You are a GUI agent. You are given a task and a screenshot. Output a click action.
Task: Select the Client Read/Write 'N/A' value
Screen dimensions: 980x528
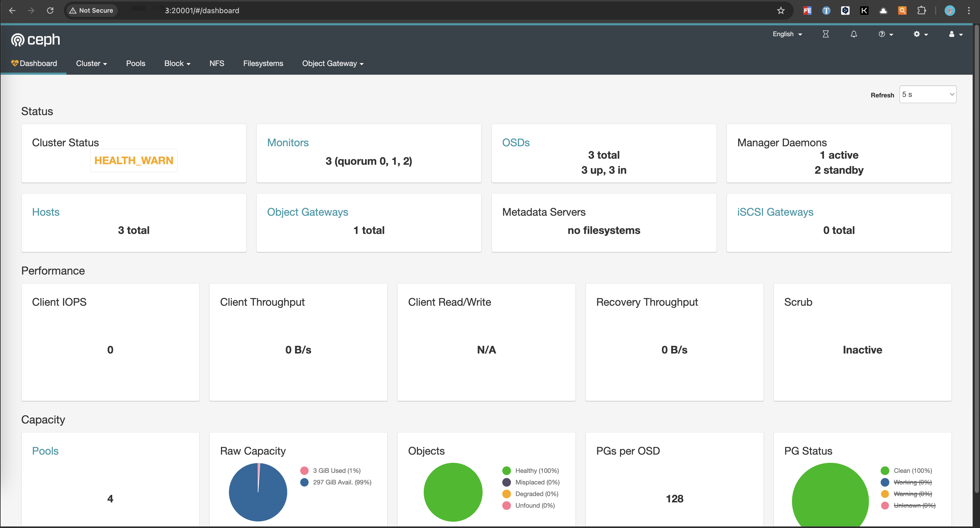[x=486, y=350]
